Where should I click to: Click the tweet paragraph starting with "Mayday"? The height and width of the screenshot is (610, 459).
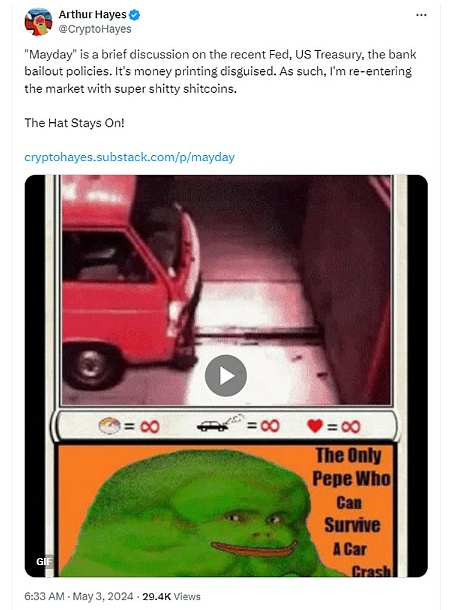coord(220,72)
